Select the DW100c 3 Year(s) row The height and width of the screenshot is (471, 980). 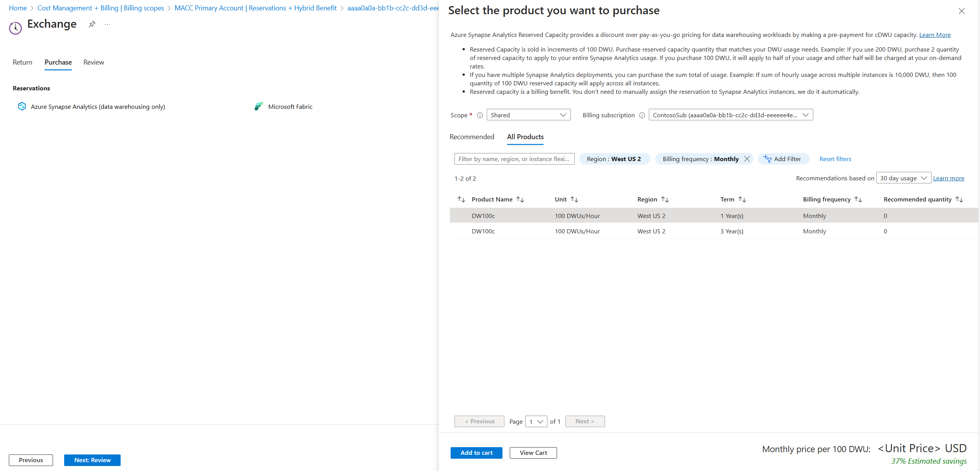click(653, 231)
